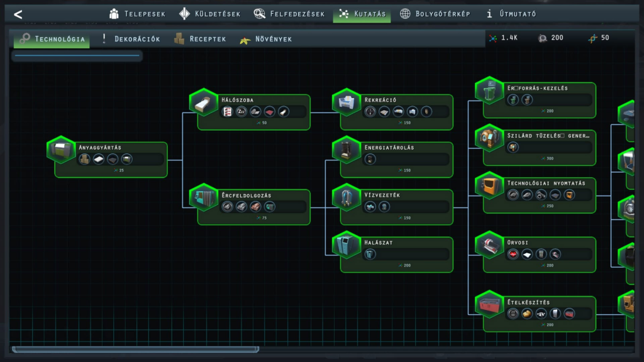Click the first item icon in Anyaggyártás
The height and width of the screenshot is (362, 644).
(85, 159)
